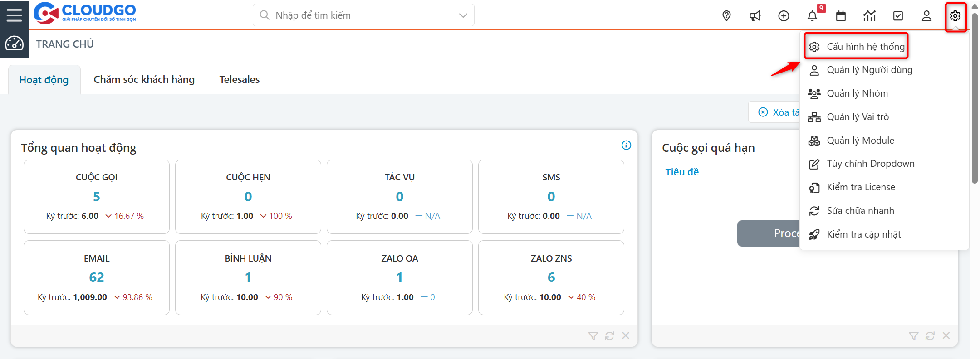This screenshot has height=359, width=980.
Task: Open the calendar icon in header
Action: [841, 16]
